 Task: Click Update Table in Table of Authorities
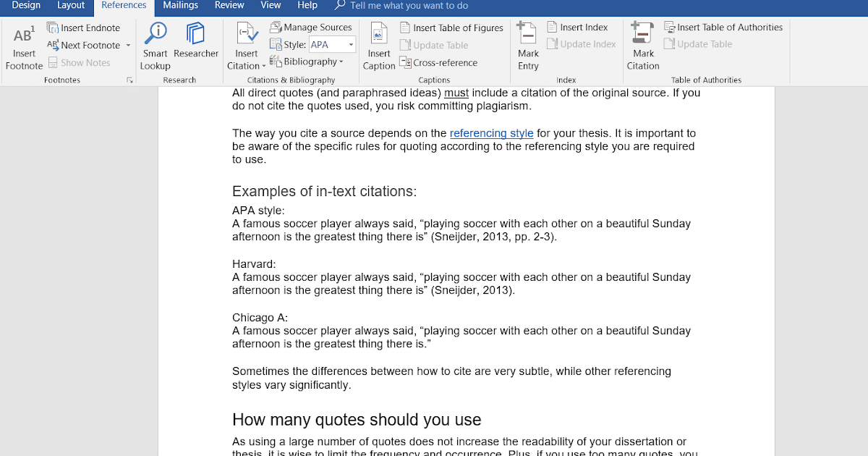coord(698,44)
